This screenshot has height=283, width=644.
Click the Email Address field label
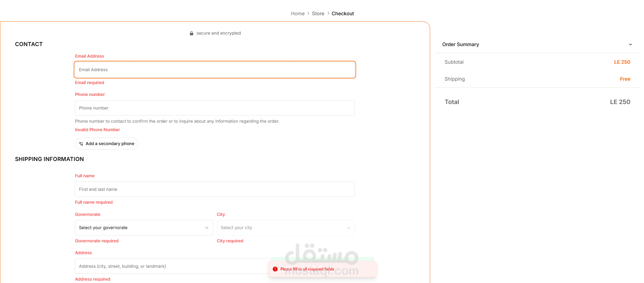[x=89, y=56]
